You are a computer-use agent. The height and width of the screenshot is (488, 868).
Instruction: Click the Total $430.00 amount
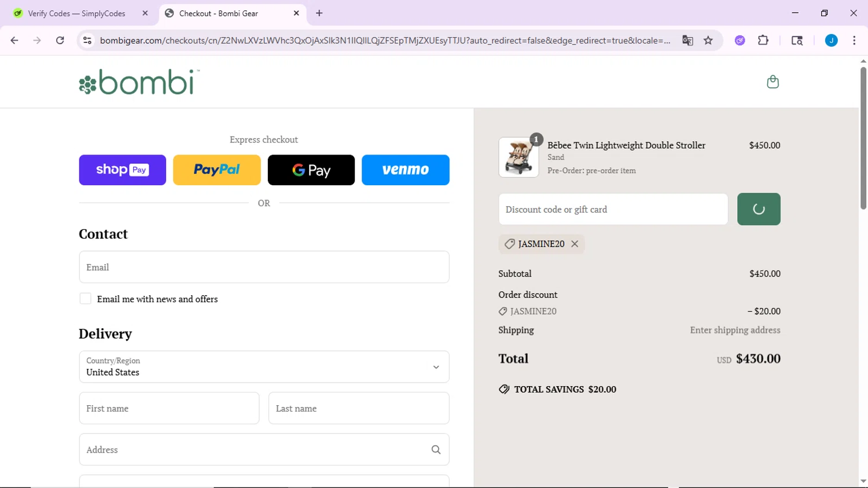758,359
